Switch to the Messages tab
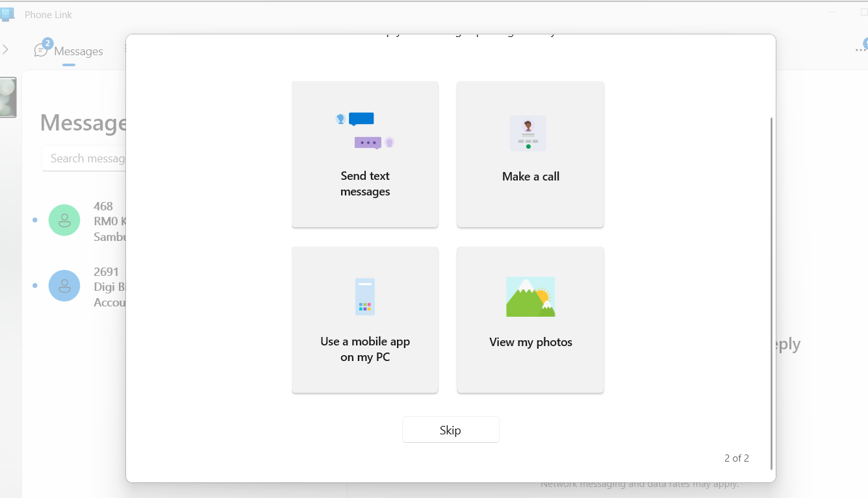The image size is (868, 498). coord(69,51)
